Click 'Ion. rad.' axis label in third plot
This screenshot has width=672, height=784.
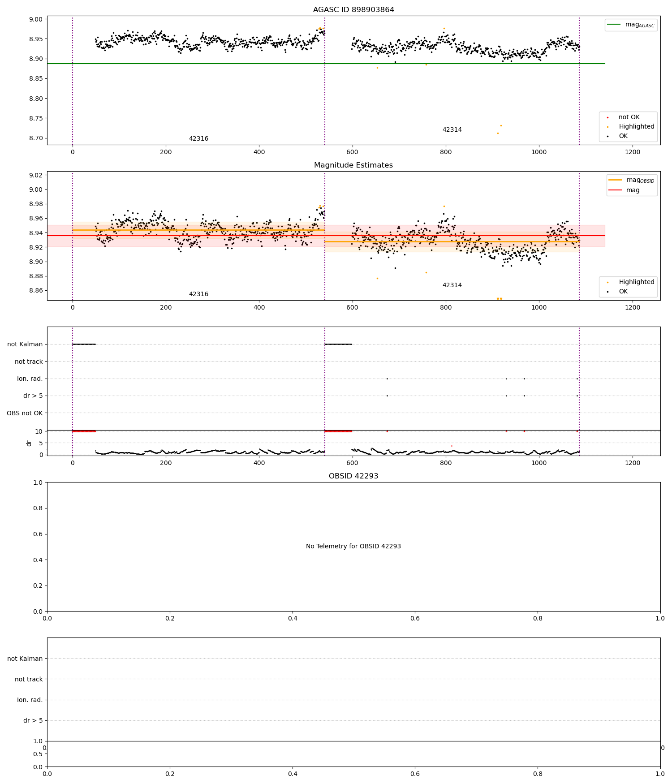30,379
